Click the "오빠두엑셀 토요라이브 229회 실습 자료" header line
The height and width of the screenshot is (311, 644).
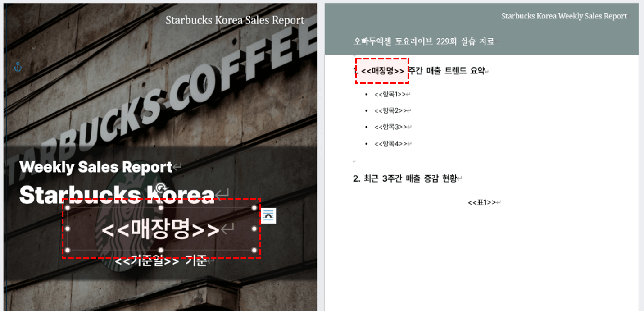[x=424, y=41]
